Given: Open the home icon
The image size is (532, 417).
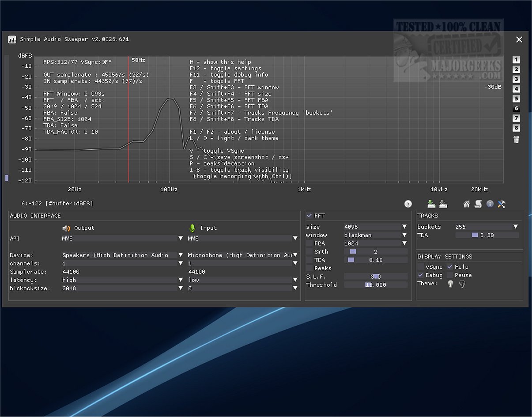Looking at the screenshot, I should pyautogui.click(x=467, y=204).
